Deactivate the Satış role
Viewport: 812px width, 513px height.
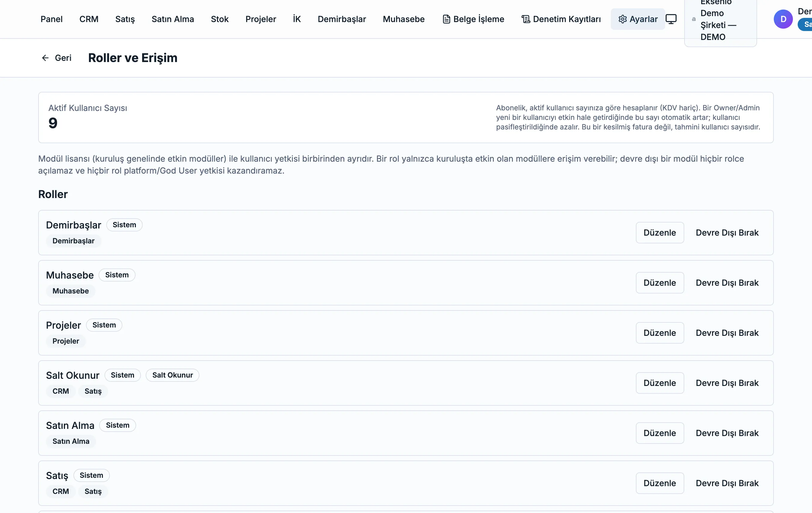pos(727,483)
